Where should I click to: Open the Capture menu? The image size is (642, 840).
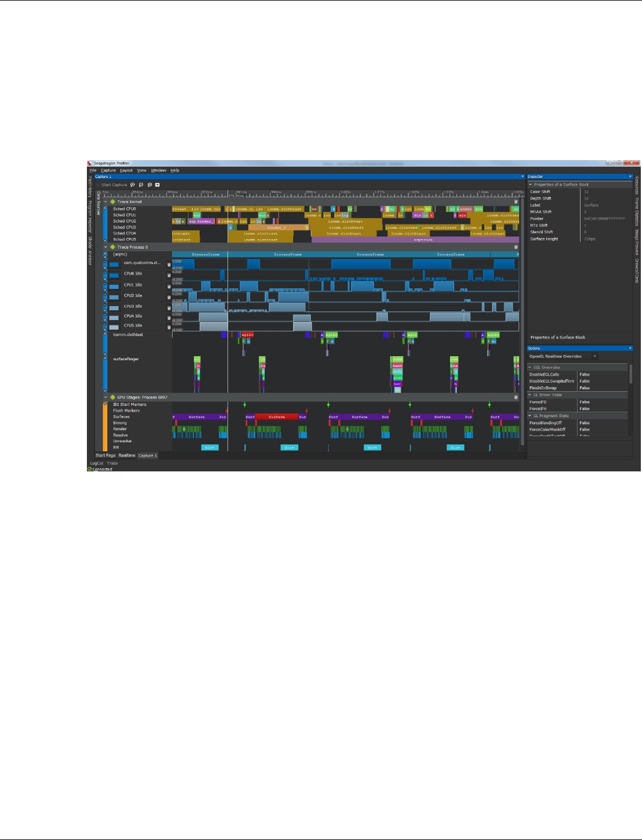click(x=108, y=170)
